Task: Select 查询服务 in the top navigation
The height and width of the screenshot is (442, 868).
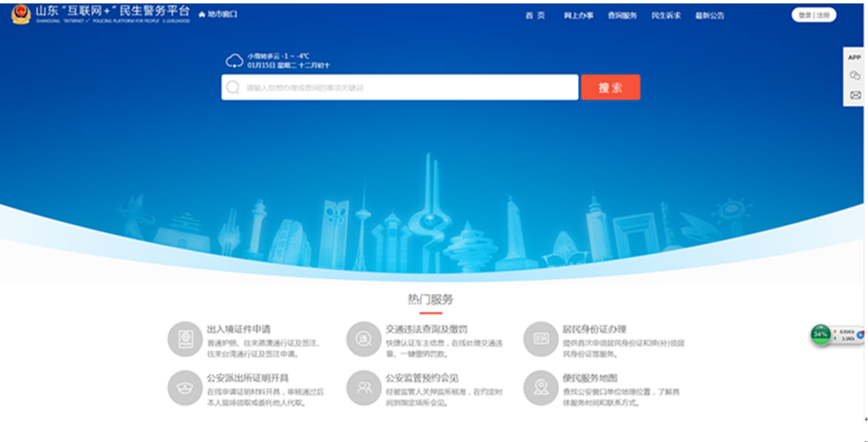Action: point(622,15)
